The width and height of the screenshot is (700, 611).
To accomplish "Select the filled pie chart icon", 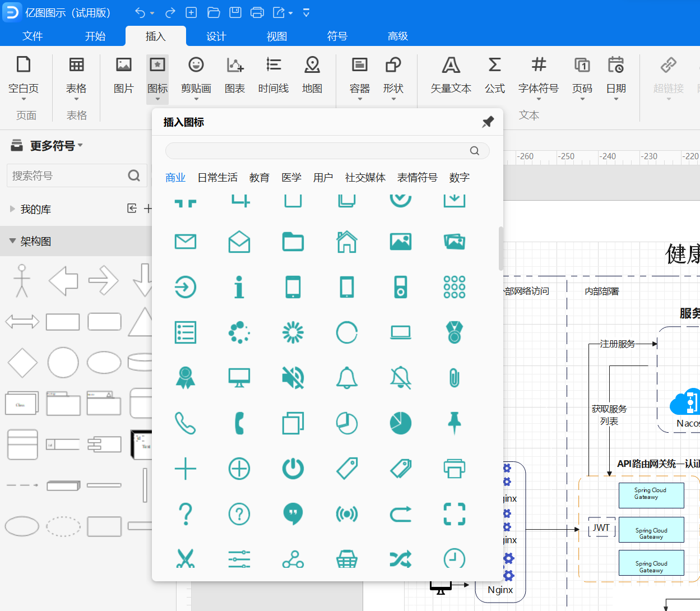I will [x=401, y=423].
